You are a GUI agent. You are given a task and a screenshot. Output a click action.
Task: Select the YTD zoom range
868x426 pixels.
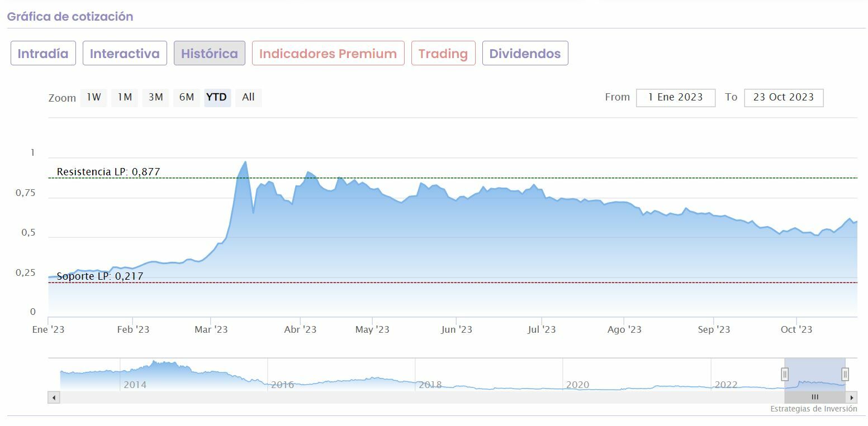pos(217,98)
